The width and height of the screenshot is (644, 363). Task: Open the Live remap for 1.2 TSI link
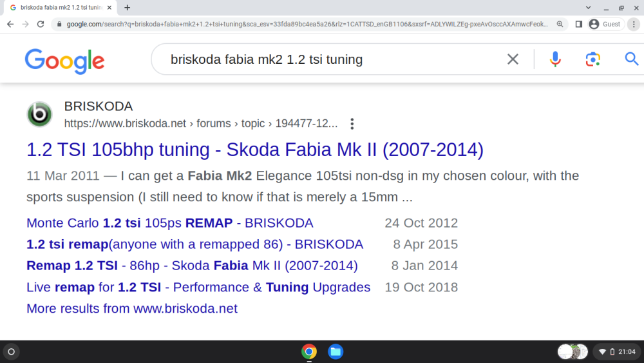[198, 287]
